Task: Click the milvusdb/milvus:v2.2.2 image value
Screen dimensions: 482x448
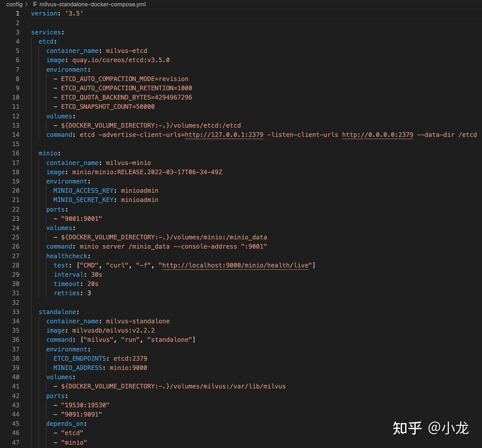Action: pyautogui.click(x=113, y=331)
